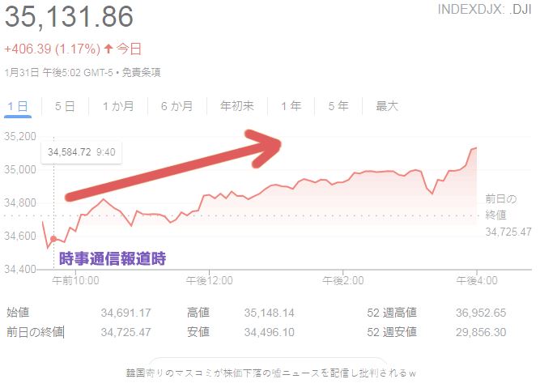
Task: Click the 午後4:00 axis label
Action: 477,281
